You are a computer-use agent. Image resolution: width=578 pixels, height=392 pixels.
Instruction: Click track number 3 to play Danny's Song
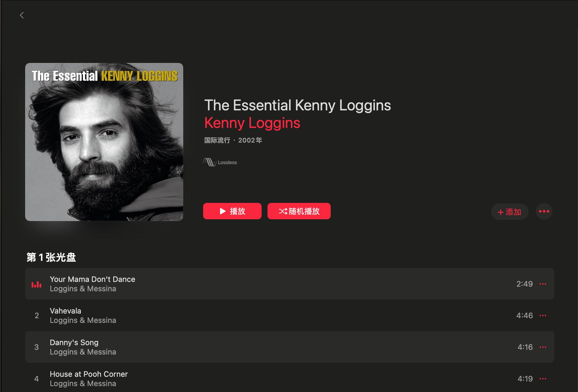[x=37, y=347]
